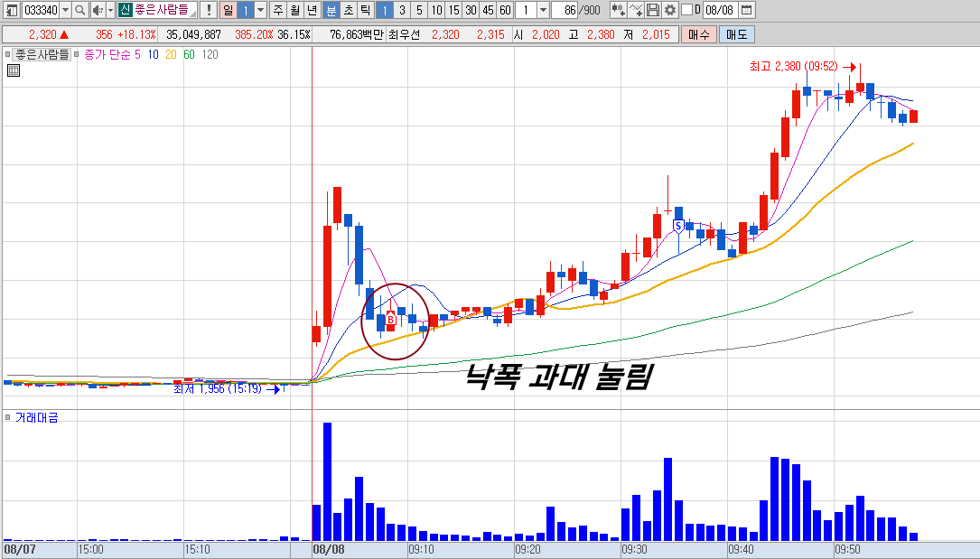Click the small square beside 거래대금 label
The width and height of the screenshot is (980, 559).
click(x=7, y=417)
